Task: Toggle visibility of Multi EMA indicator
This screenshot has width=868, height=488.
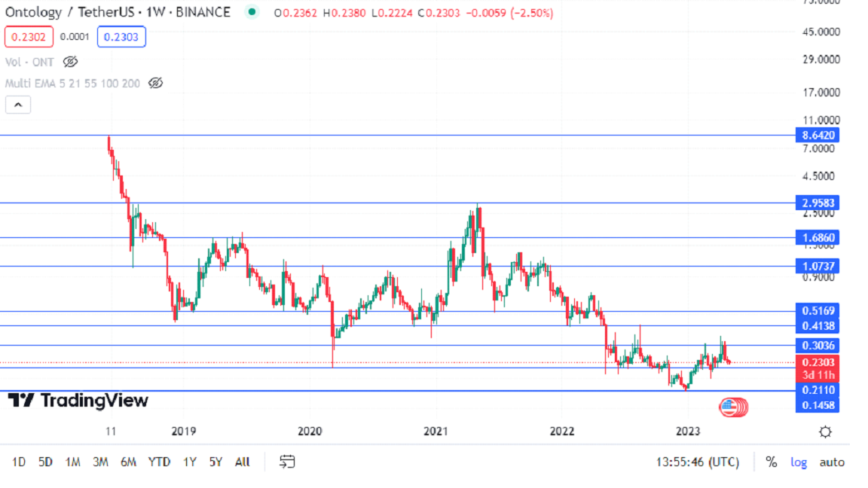Action: point(155,83)
